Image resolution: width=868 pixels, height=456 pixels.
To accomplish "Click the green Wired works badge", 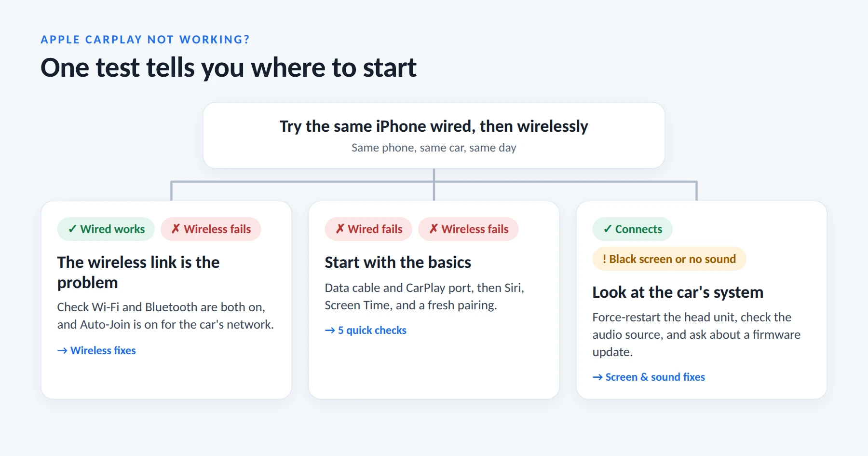I will 106,229.
